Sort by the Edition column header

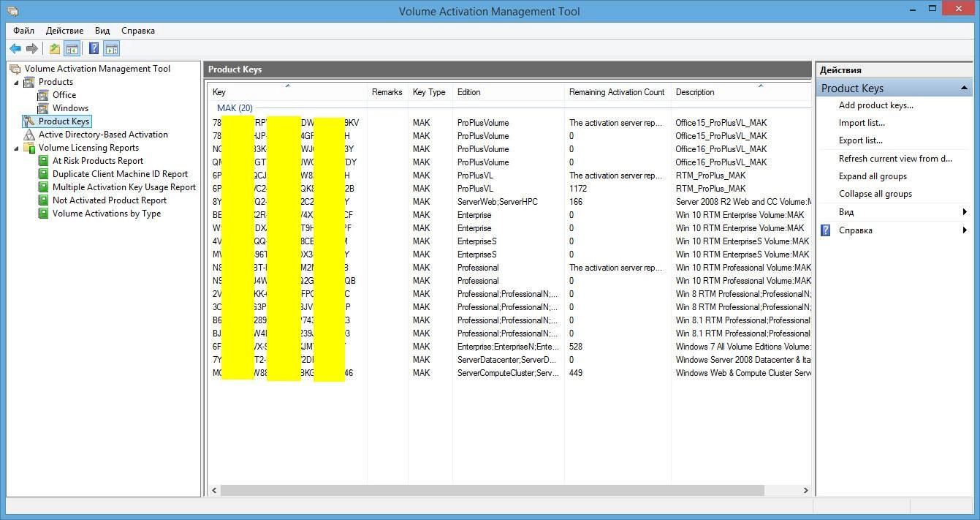pos(509,92)
